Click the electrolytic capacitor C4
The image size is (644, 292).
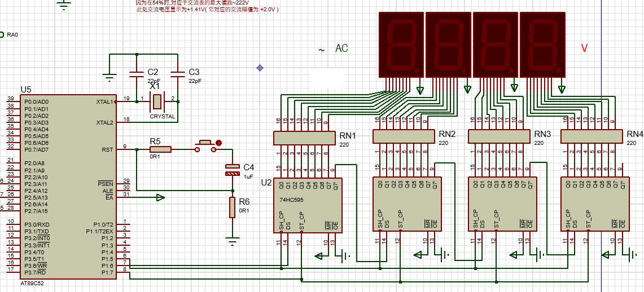(x=232, y=170)
